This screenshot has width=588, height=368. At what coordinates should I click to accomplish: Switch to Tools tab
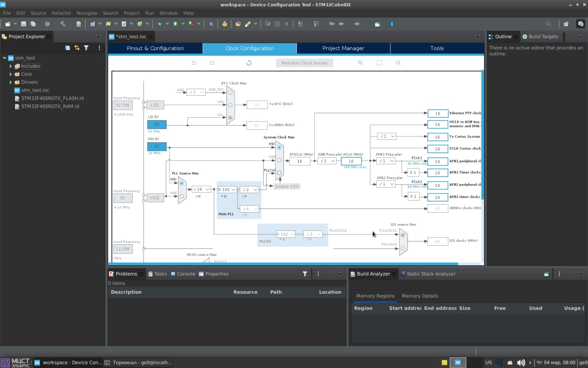(x=437, y=48)
